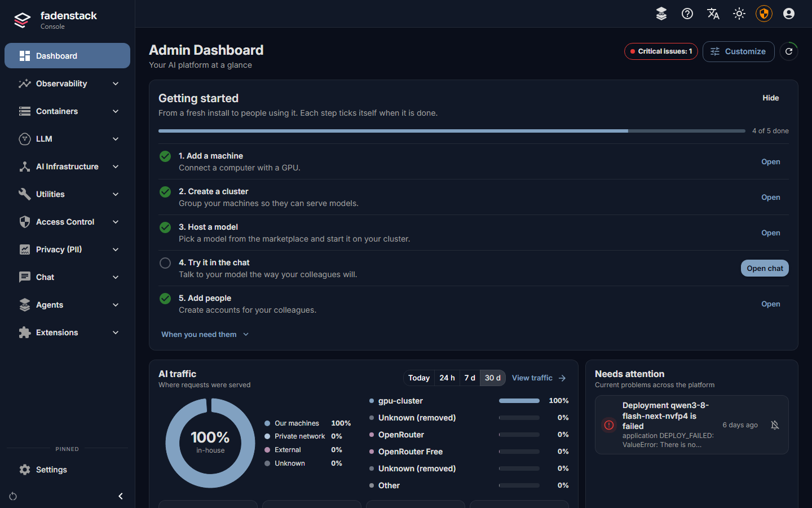Open the stack layers icon in top bar
This screenshot has height=508, width=812.
click(661, 14)
